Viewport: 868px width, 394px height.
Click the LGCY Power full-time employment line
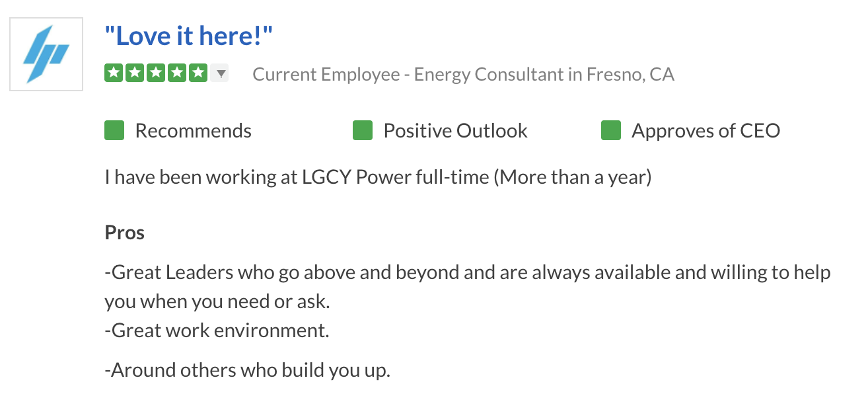click(378, 178)
